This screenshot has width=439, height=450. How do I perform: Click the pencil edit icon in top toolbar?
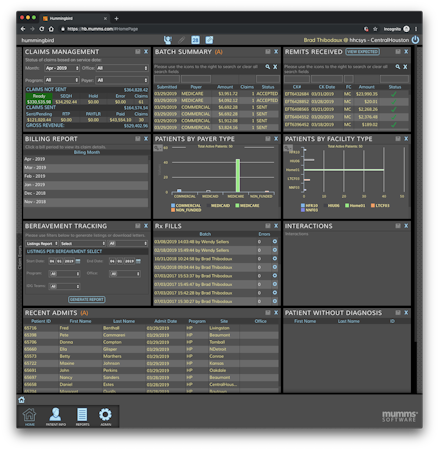[x=181, y=40]
